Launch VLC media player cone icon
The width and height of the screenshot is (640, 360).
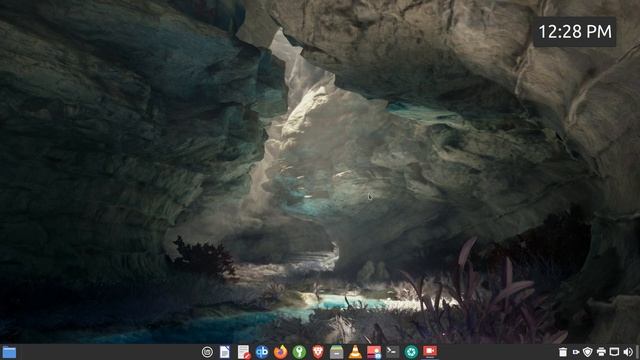click(x=355, y=352)
